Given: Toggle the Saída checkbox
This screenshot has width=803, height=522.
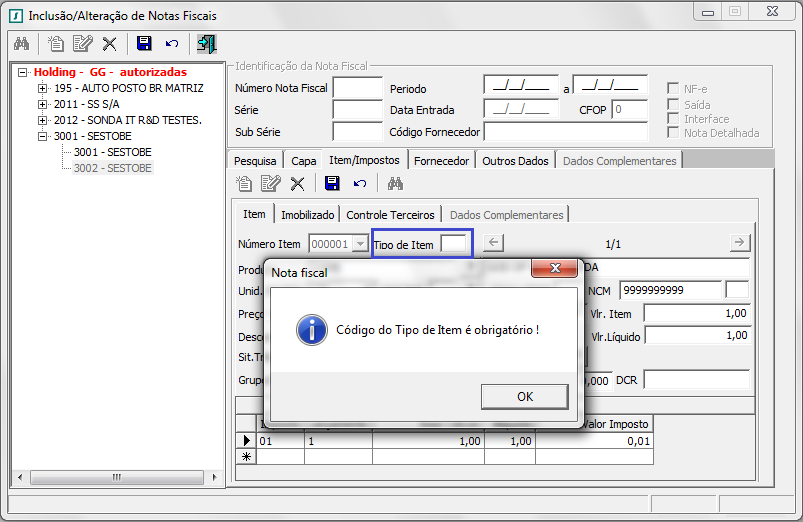Looking at the screenshot, I should point(673,104).
